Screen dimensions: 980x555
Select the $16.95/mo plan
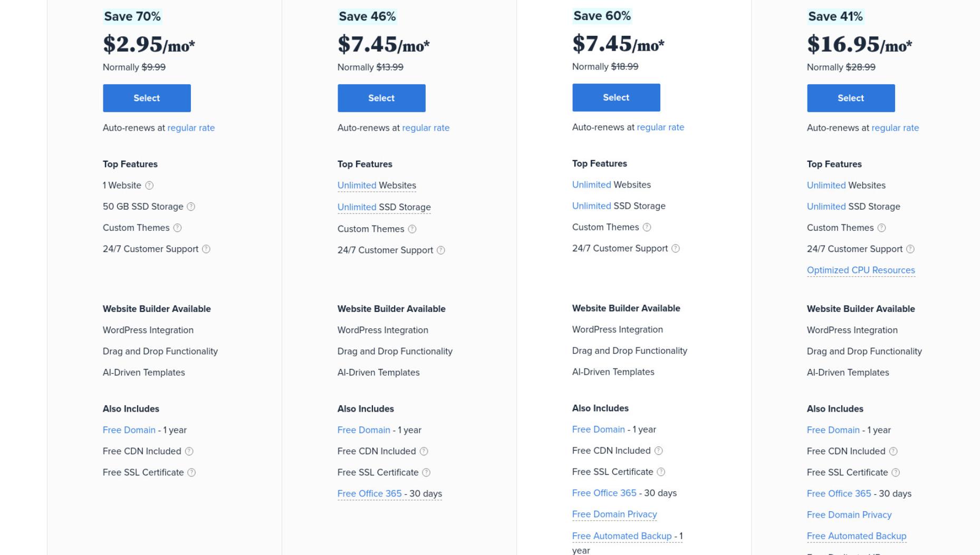coord(851,98)
